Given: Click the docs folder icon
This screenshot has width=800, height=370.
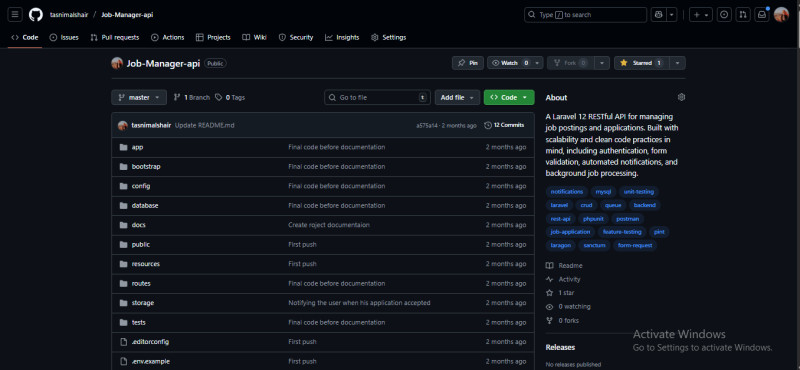Looking at the screenshot, I should click(123, 225).
